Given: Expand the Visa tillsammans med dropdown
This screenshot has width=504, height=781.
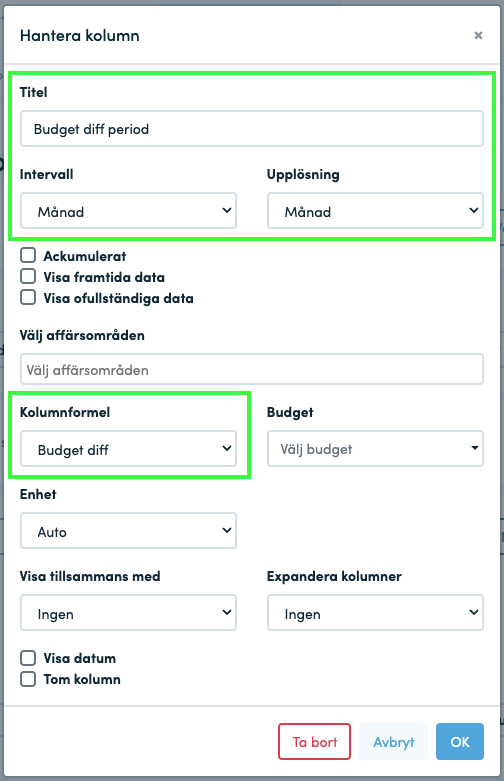Looking at the screenshot, I should tap(128, 613).
